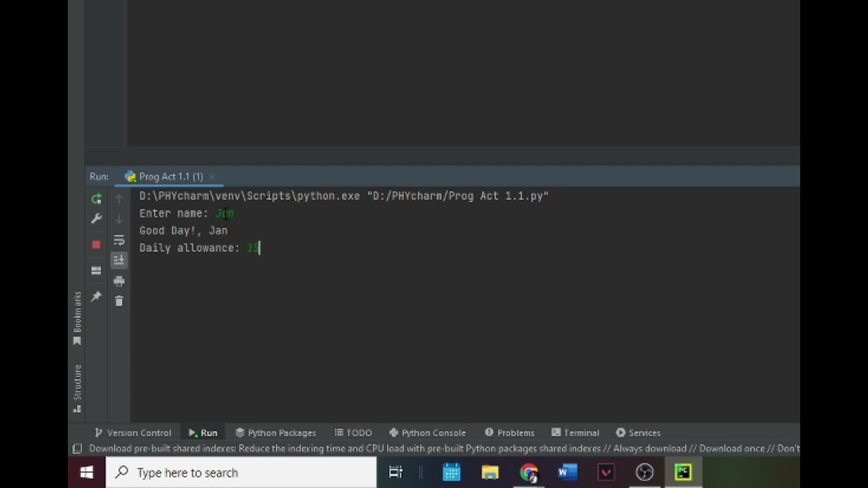Open the Version Control tool window
This screenshot has height=488, width=868.
[133, 432]
